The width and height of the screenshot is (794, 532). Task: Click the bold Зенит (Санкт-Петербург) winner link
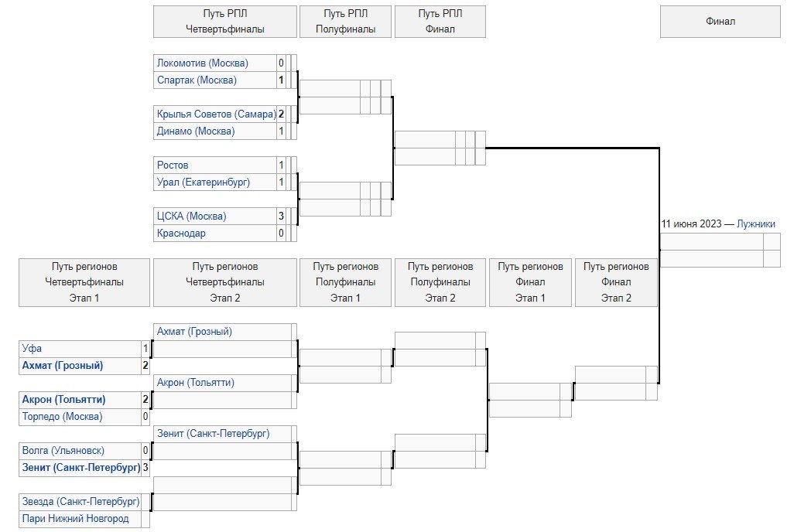(x=81, y=467)
